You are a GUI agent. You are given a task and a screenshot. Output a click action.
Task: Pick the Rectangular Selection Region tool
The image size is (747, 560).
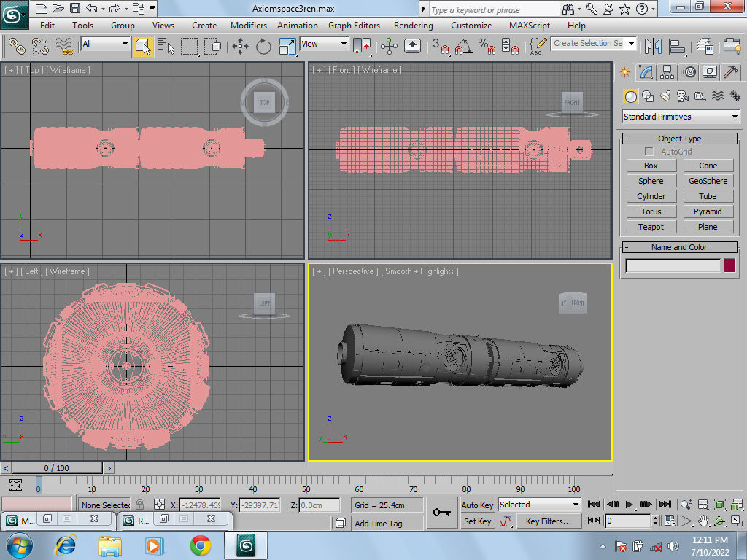click(189, 46)
